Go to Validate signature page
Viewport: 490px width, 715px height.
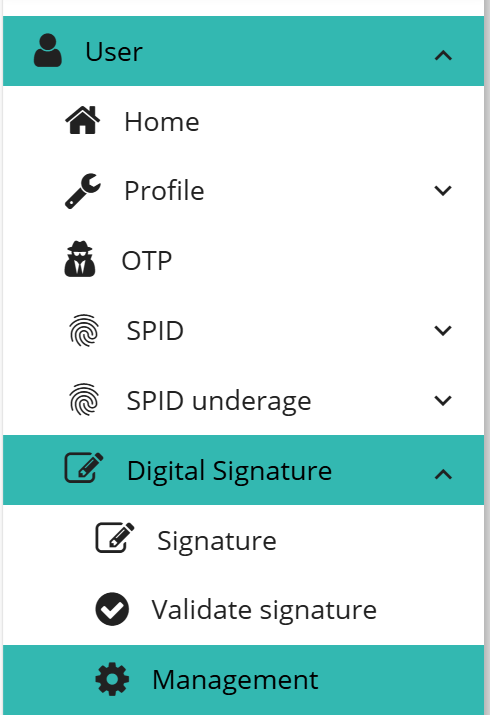(243, 610)
